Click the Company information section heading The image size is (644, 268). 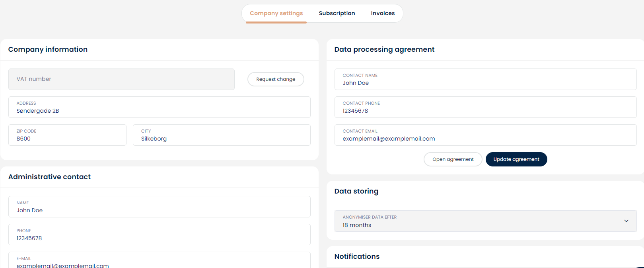click(x=48, y=49)
